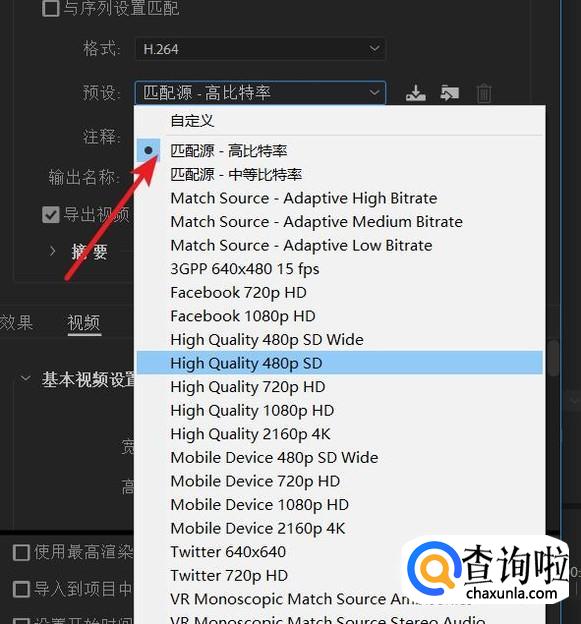Click the import preset icon

[x=450, y=93]
